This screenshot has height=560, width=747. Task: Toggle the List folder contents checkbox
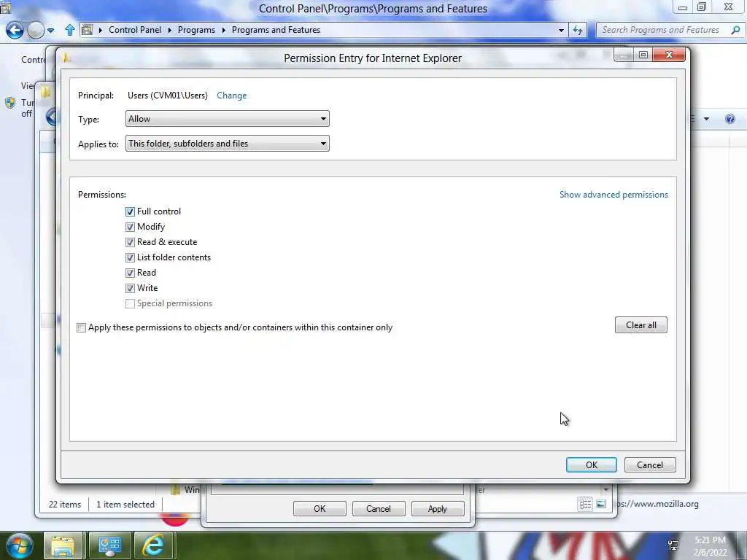click(x=130, y=257)
